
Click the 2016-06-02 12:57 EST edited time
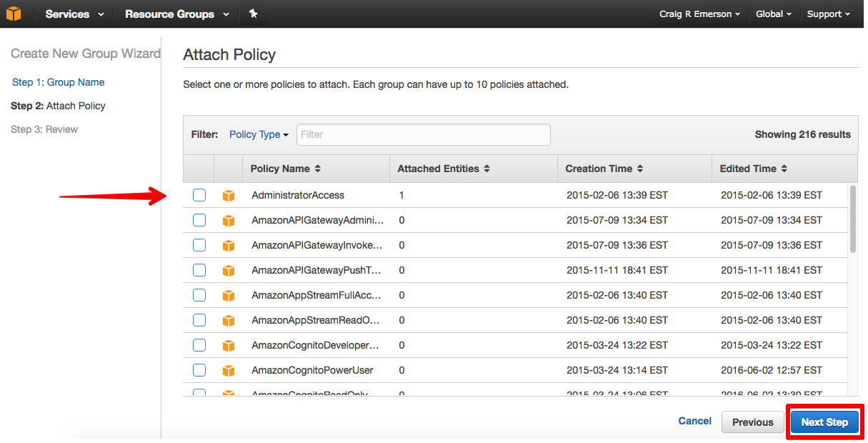(772, 370)
